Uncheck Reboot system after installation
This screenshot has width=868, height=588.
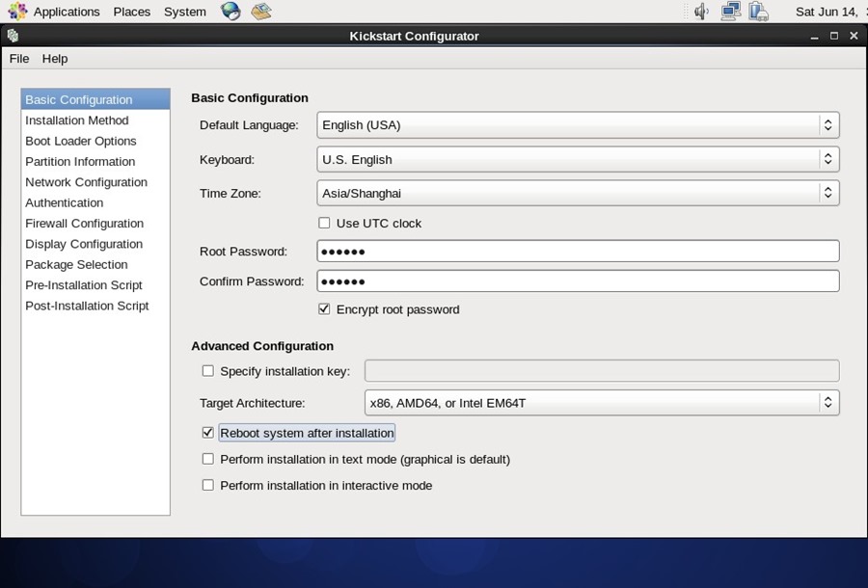coord(207,432)
